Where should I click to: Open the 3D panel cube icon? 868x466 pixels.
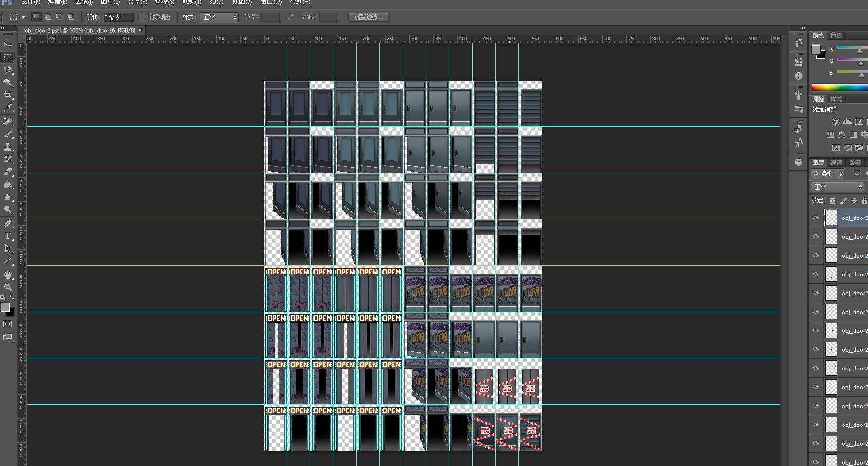[x=799, y=163]
